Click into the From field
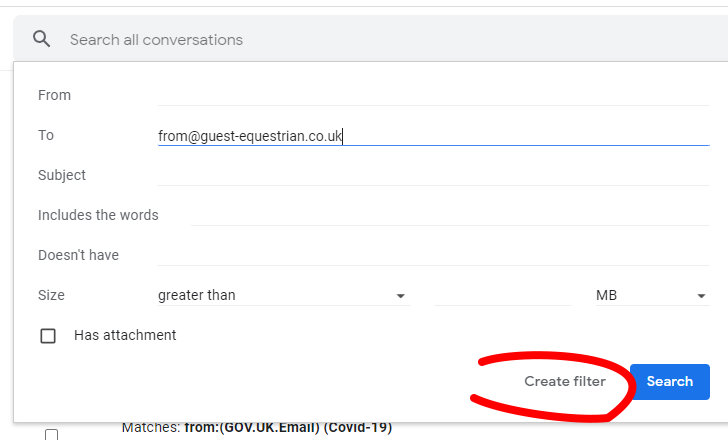This screenshot has height=440, width=728. (x=433, y=95)
